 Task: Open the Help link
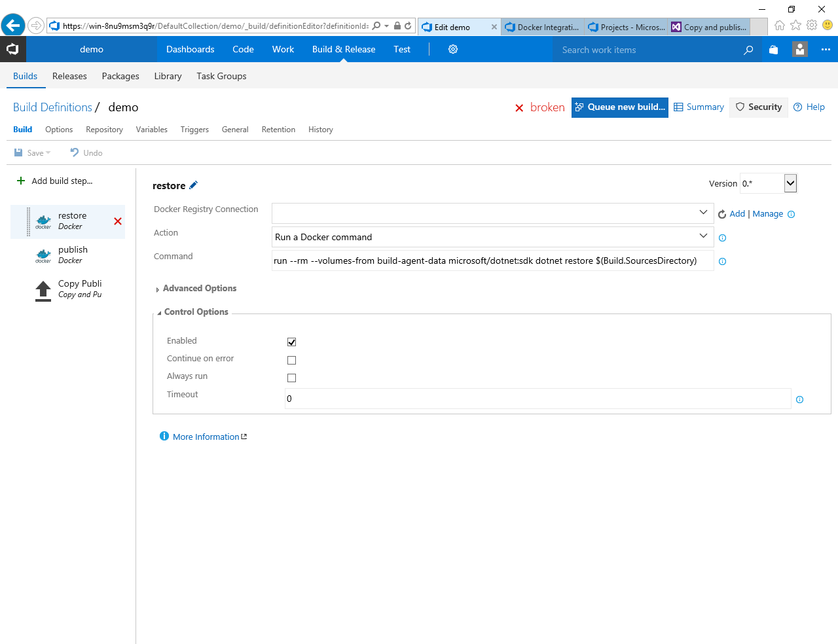tap(809, 107)
